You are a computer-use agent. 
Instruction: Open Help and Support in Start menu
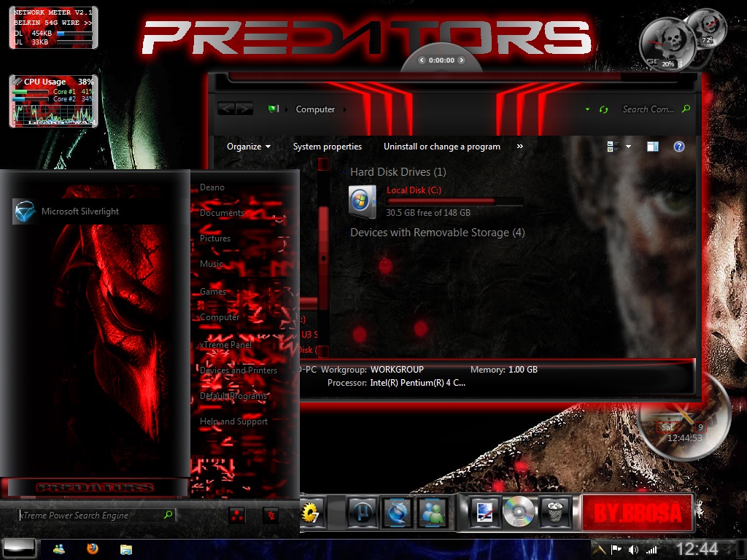233,421
